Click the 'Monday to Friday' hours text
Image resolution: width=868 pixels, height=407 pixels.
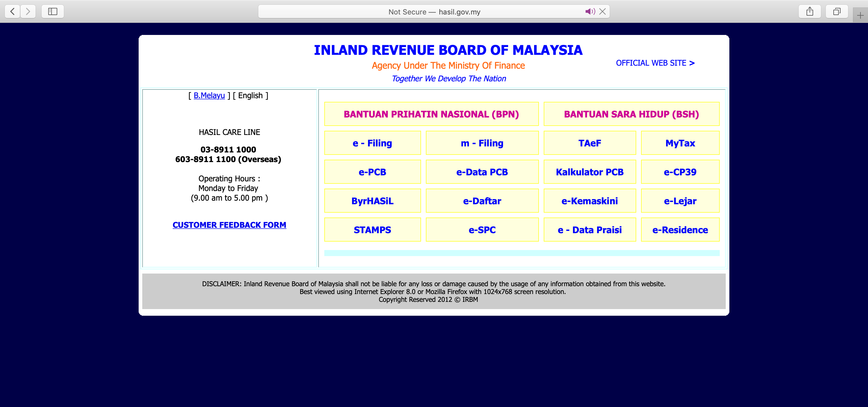click(x=228, y=188)
